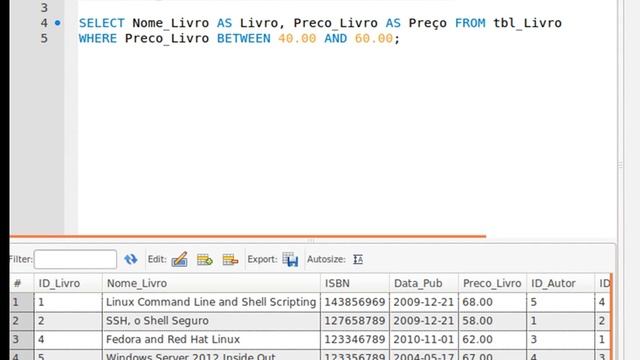
Task: Click the value 40.00 in the query
Action: coord(297,38)
